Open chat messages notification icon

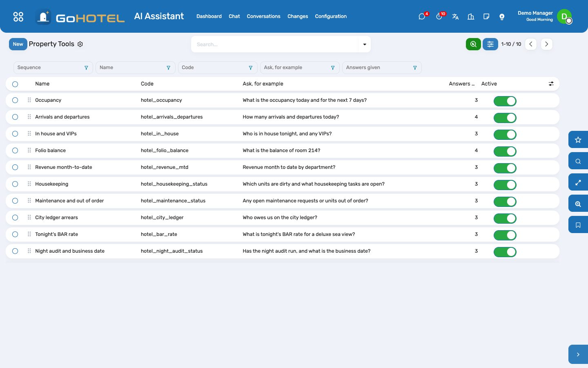point(422,17)
